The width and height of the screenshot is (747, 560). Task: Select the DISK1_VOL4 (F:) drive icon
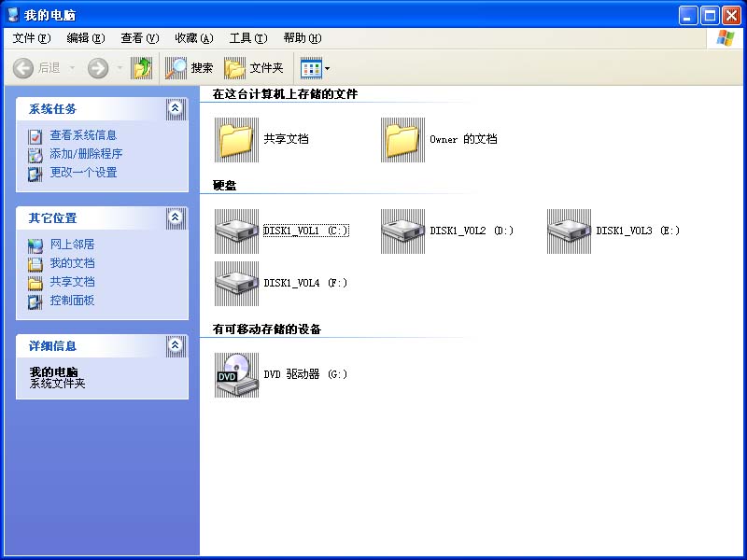click(x=237, y=284)
